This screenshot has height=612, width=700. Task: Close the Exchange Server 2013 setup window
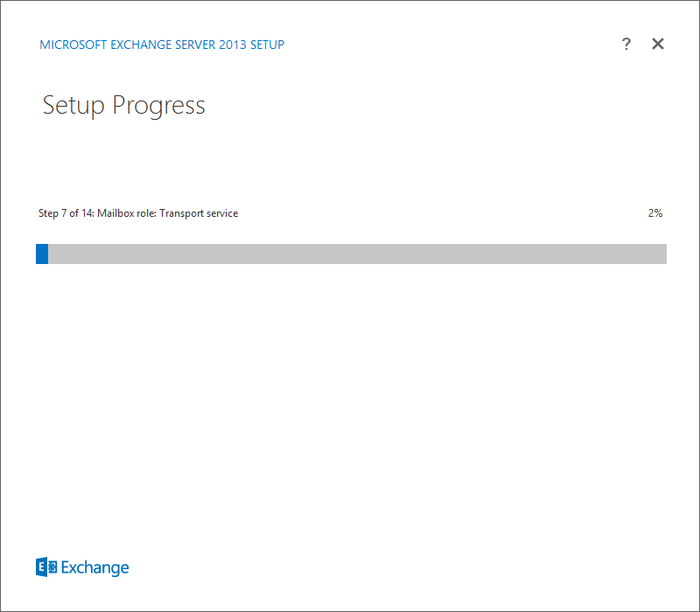(x=658, y=45)
